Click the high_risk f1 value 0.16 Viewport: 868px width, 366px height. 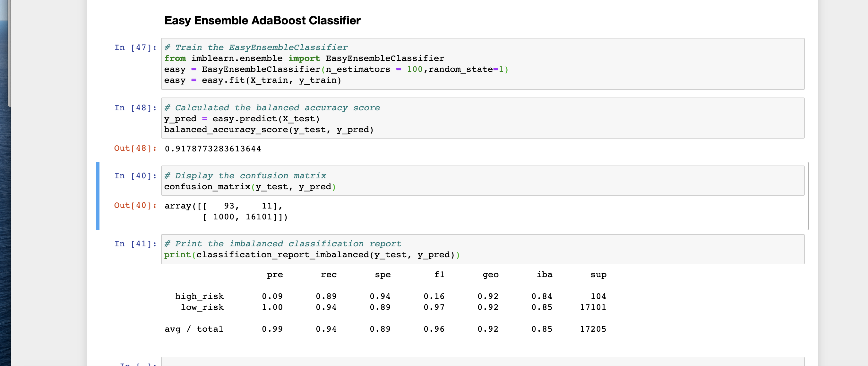tap(434, 296)
